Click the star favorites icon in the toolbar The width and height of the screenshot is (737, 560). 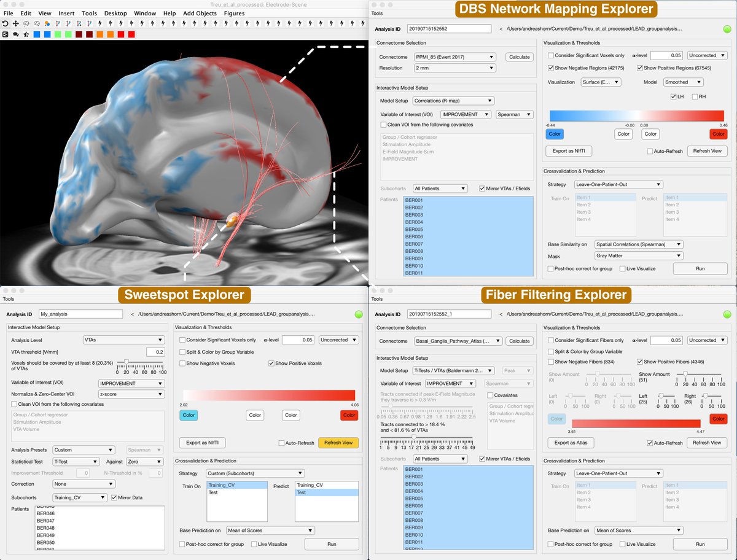click(x=26, y=34)
